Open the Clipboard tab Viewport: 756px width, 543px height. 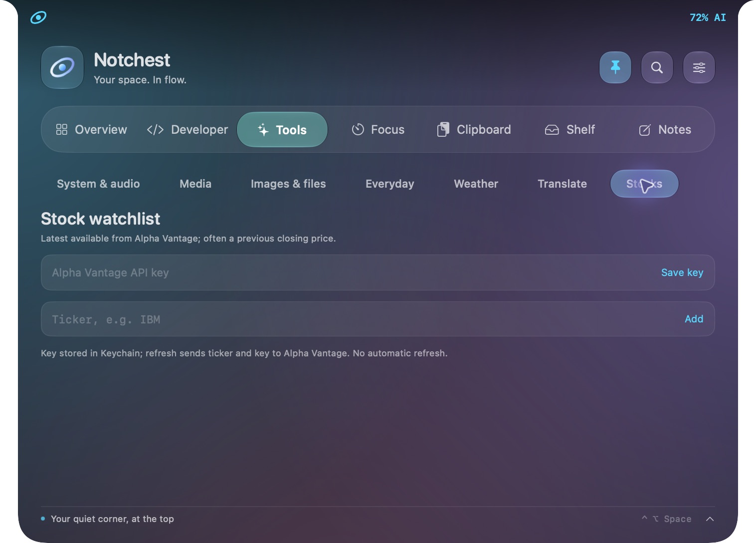click(x=474, y=130)
